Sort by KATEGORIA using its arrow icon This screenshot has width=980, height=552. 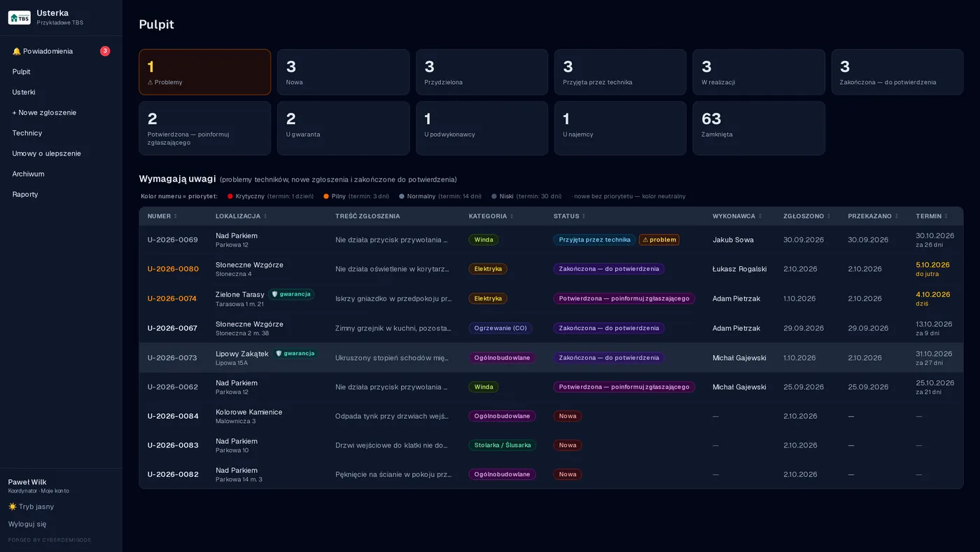coord(512,216)
